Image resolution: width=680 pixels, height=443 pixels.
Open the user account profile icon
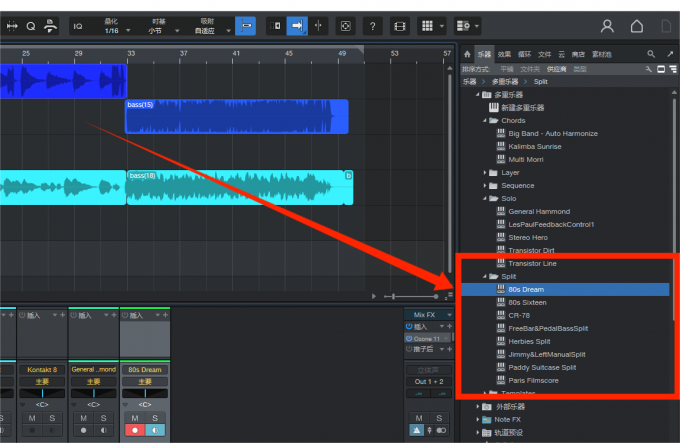click(607, 26)
